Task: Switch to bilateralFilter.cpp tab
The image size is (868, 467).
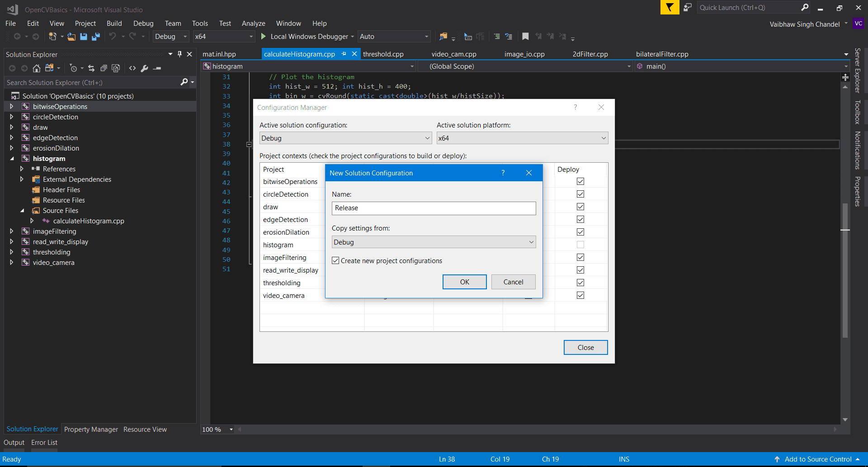Action: tap(662, 54)
